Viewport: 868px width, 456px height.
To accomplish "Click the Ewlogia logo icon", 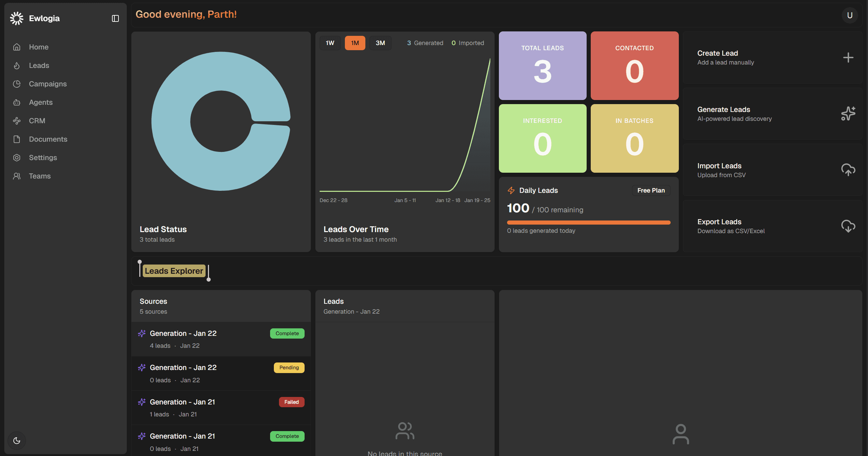I will (17, 18).
